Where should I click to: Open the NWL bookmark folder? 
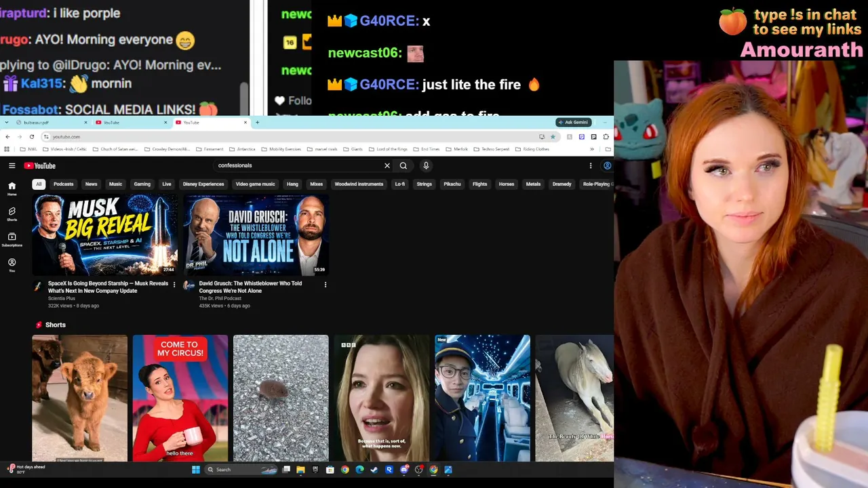tap(28, 149)
